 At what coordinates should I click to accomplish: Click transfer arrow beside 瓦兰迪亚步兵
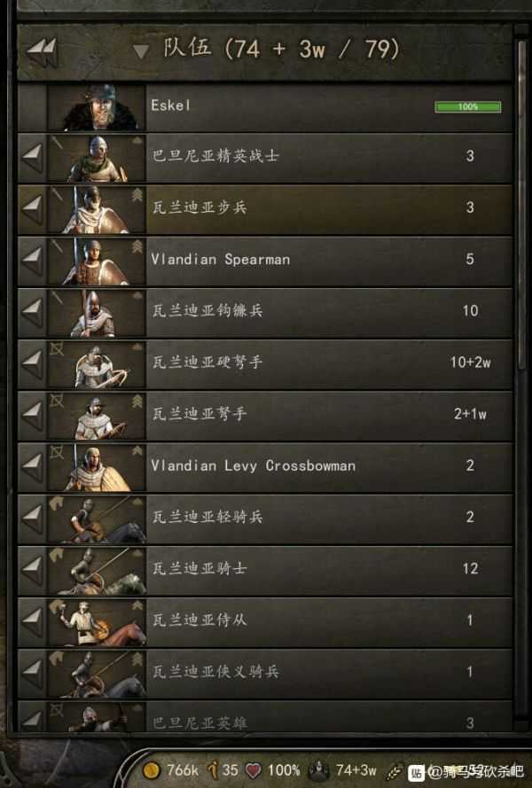click(x=32, y=209)
